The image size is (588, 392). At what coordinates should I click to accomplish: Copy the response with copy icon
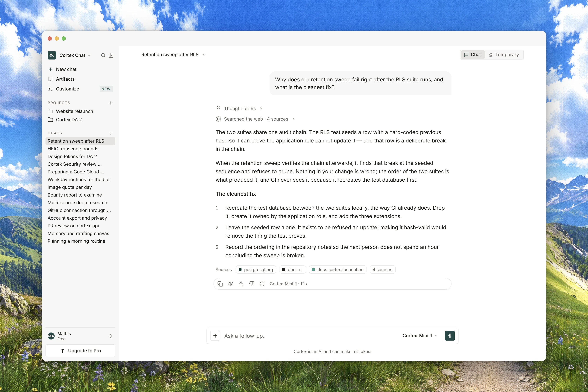[x=220, y=284]
